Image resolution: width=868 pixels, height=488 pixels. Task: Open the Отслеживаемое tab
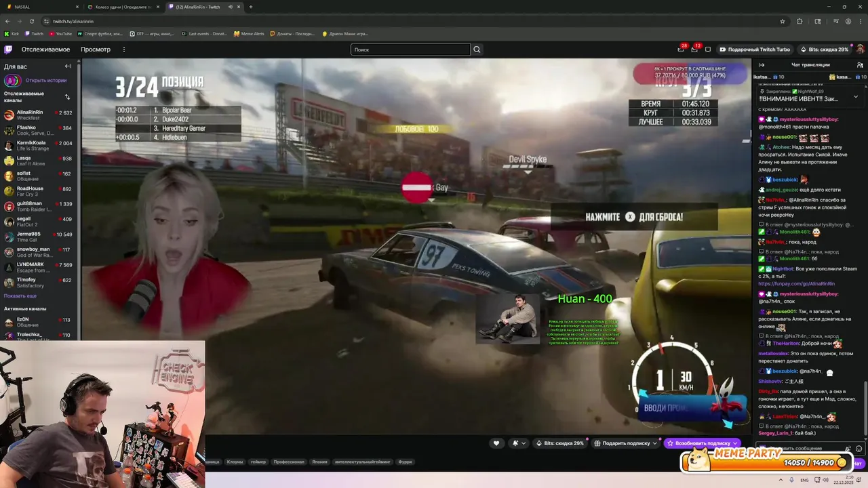click(45, 49)
